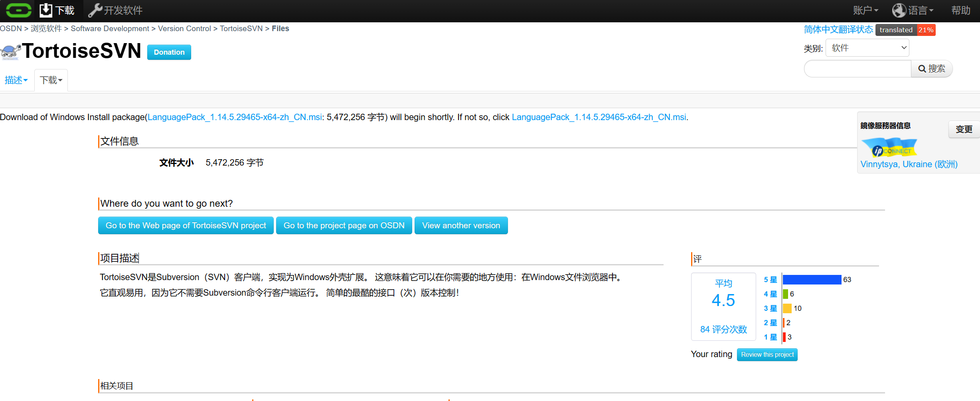This screenshot has width=980, height=401.
Task: Open the 账户 account dropdown
Action: pos(865,10)
